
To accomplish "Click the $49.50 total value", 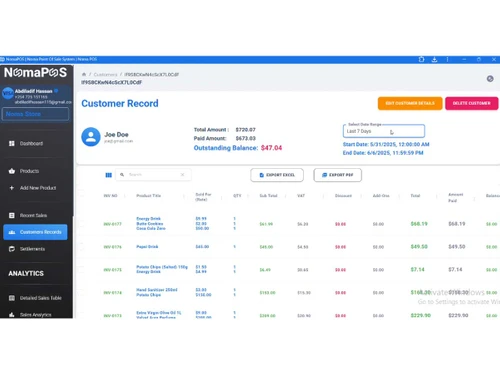I will click(419, 247).
